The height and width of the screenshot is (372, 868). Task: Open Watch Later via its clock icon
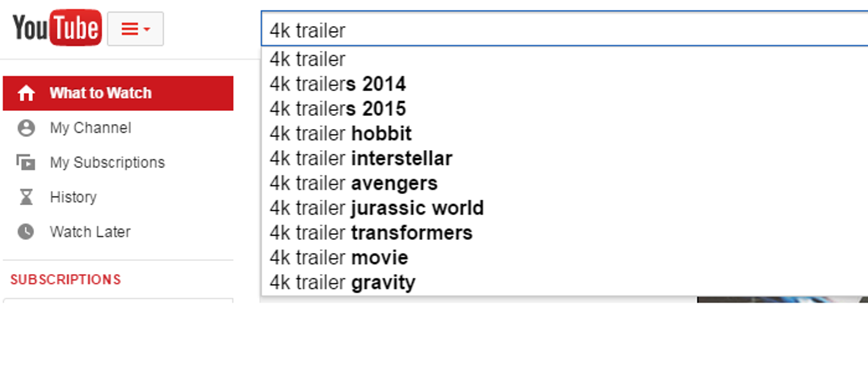point(26,231)
